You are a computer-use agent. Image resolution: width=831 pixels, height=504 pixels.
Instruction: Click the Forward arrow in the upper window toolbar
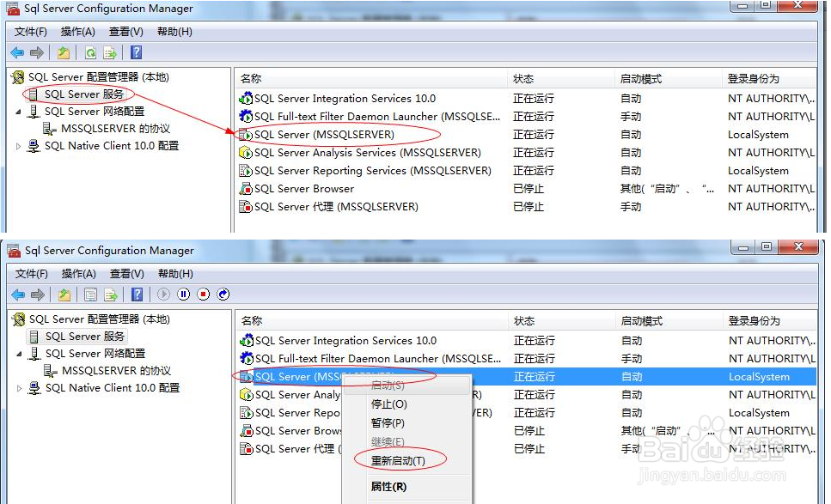37,52
